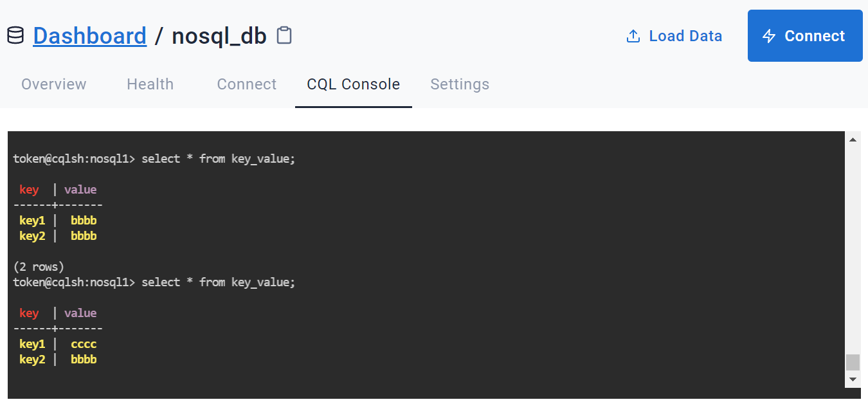Click the Load Data button
The image size is (868, 402).
(685, 36)
